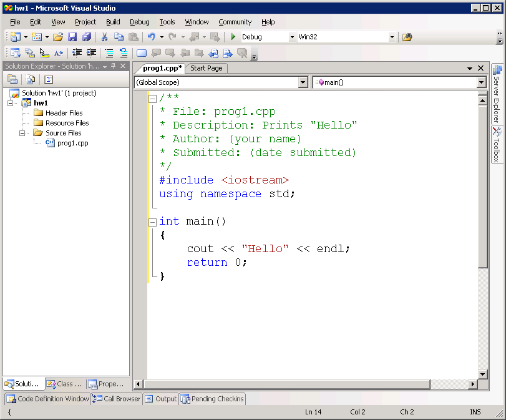Image resolution: width=506 pixels, height=420 pixels.
Task: Click View Class Diagram icon in Solution Explorer
Action: pos(49,79)
